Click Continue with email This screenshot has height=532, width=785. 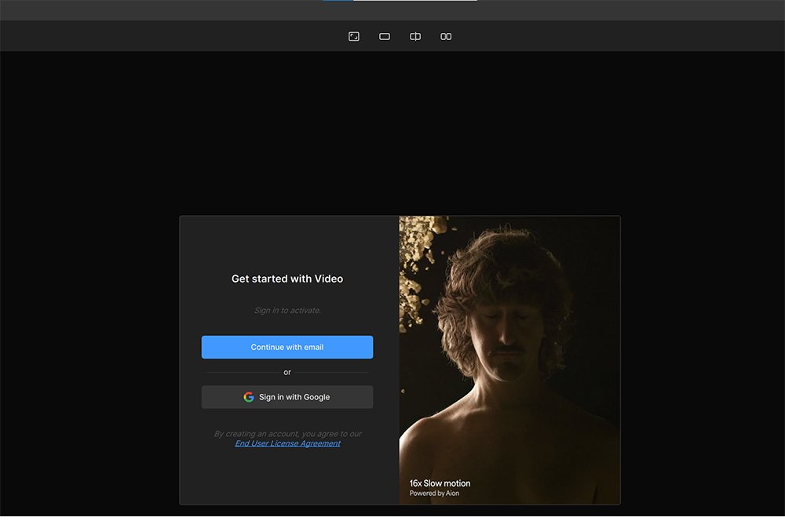pos(287,347)
